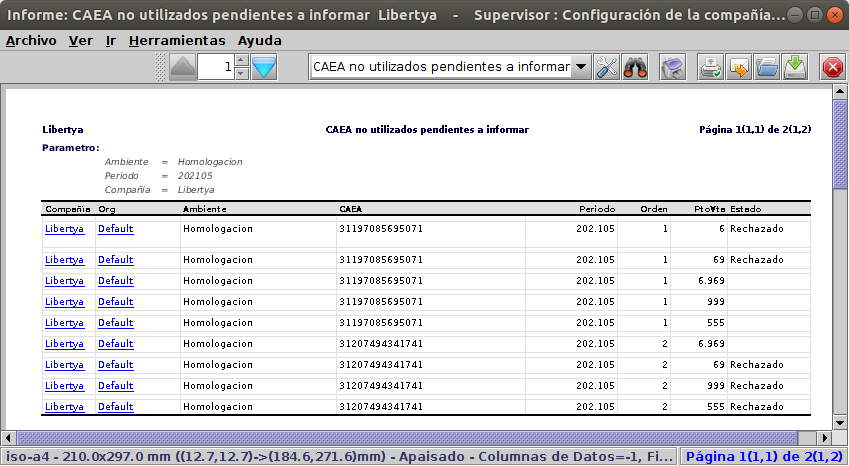
Task: Click CAEA 31207494341741 in PtoVta 555 row
Action: coord(381,407)
